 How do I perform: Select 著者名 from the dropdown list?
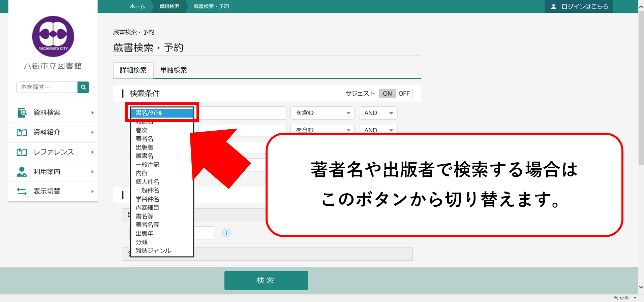144,139
